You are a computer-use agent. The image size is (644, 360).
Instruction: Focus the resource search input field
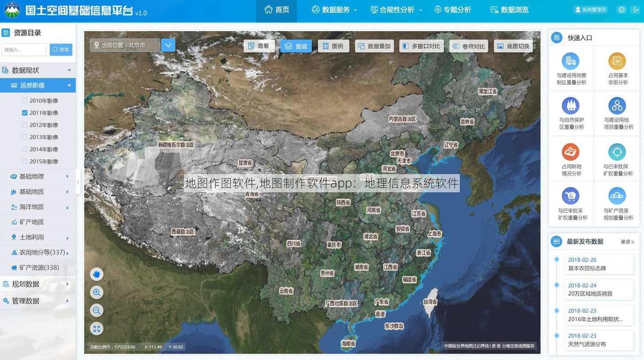pyautogui.click(x=24, y=50)
